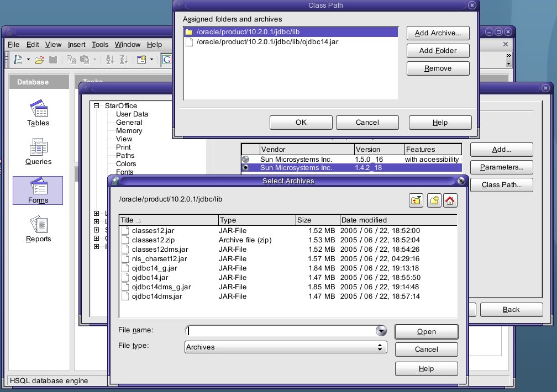
Task: Open Reports in Database pane
Action: coord(38,229)
